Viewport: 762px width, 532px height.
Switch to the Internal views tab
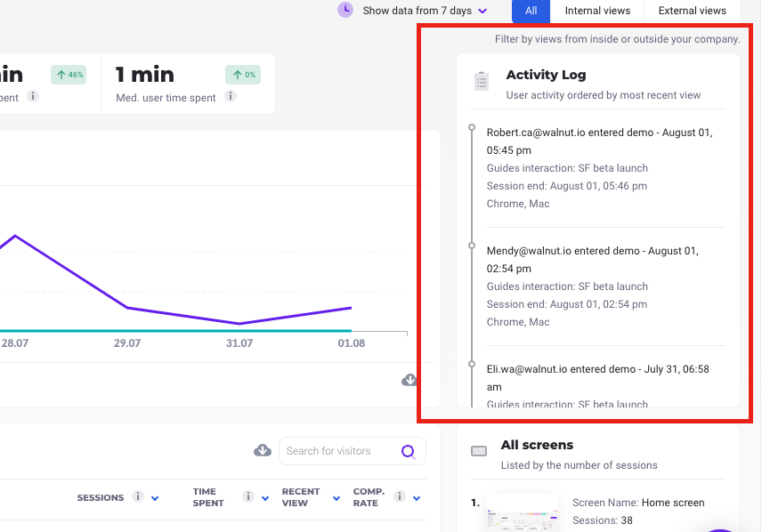[597, 11]
